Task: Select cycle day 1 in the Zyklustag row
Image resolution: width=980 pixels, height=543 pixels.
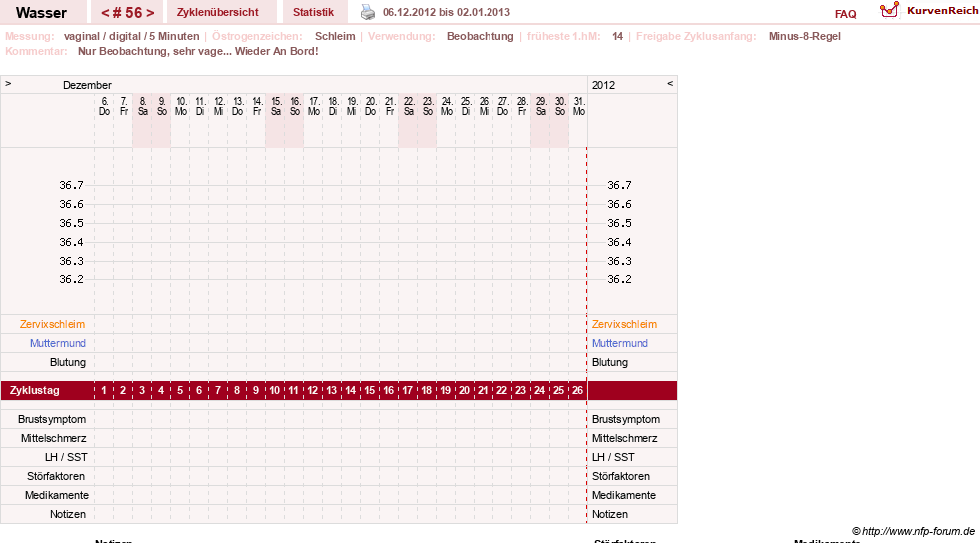Action: (104, 390)
